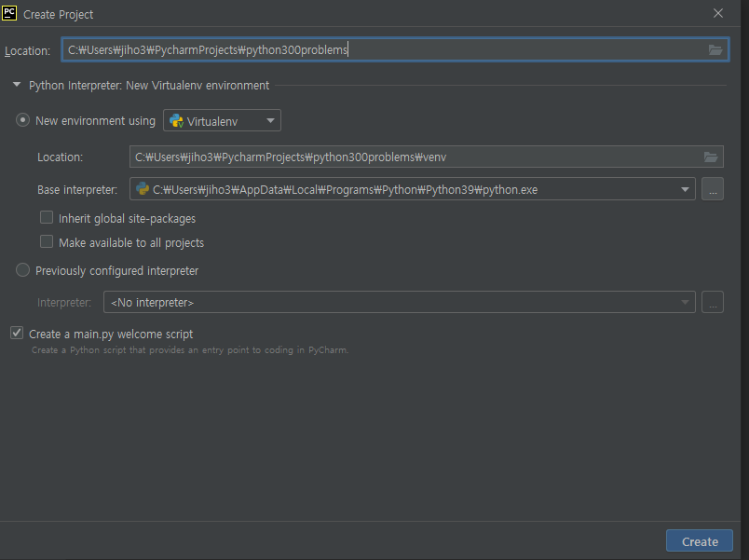
Task: Click the Create Project window title
Action: [59, 15]
